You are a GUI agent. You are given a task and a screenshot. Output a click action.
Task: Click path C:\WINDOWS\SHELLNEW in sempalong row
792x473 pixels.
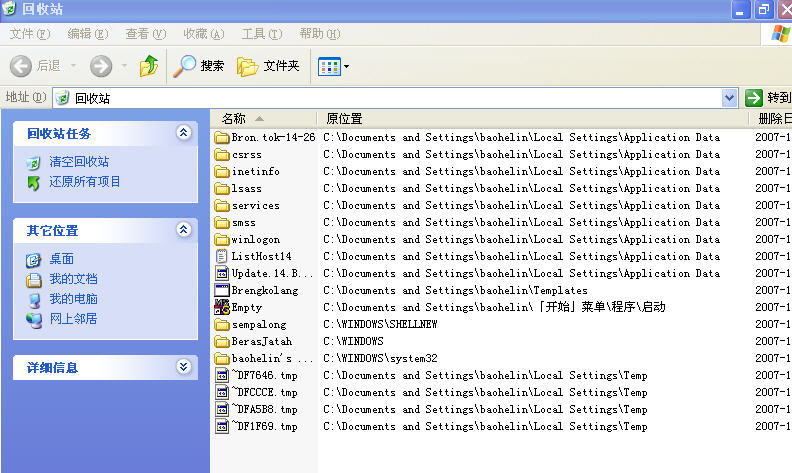click(x=380, y=324)
